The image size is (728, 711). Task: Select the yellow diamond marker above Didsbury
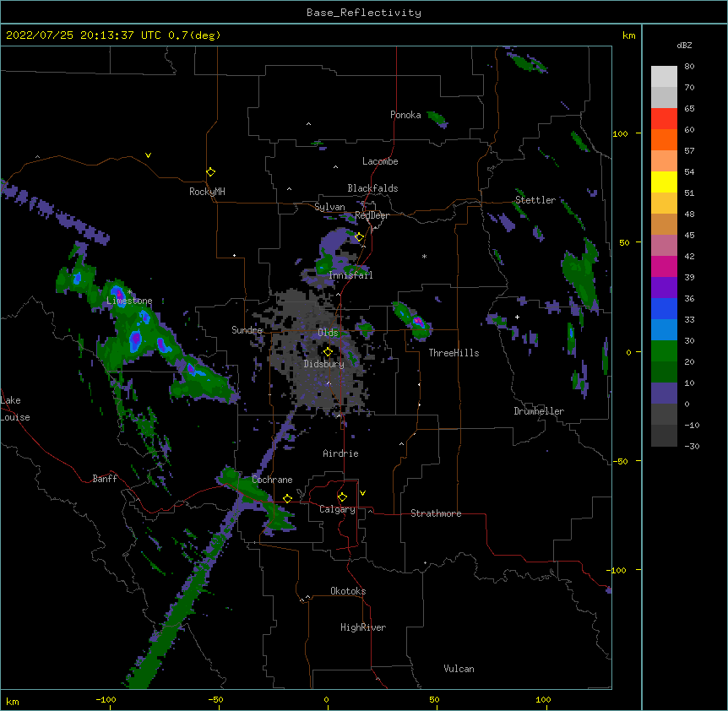pyautogui.click(x=328, y=352)
